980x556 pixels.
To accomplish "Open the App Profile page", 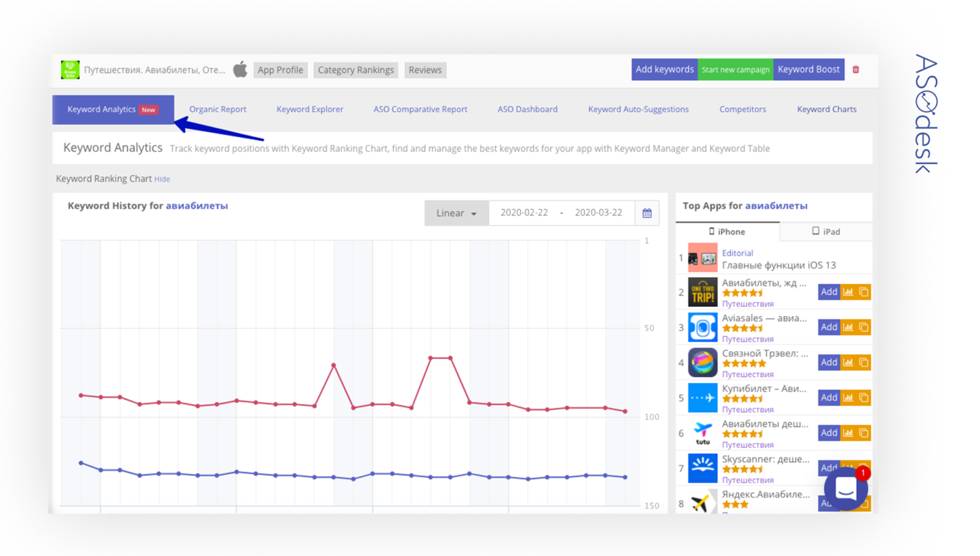I will tap(281, 70).
